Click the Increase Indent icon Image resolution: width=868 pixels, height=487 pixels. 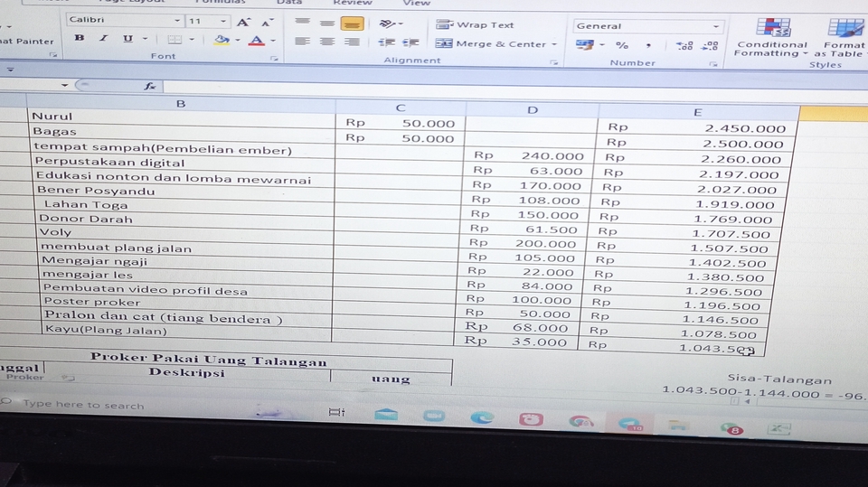[410, 42]
